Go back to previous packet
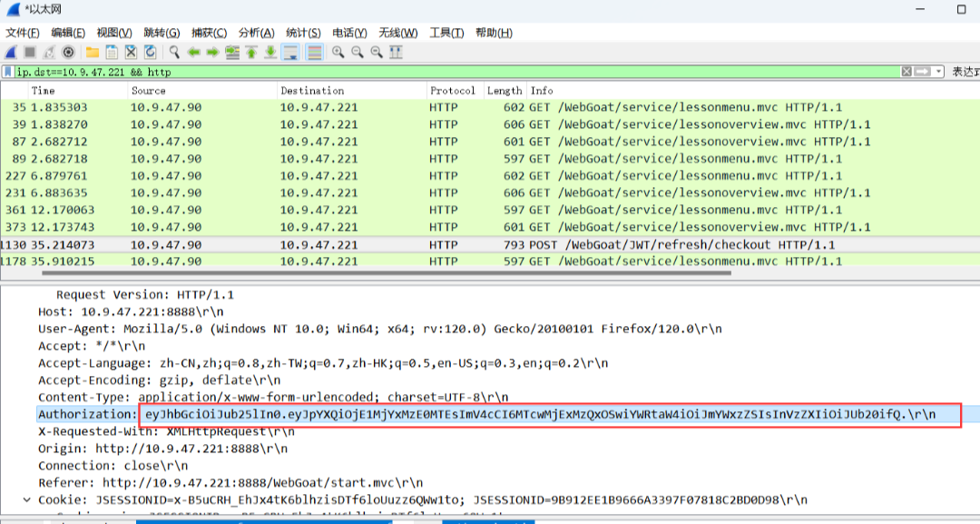The width and height of the screenshot is (980, 524). coord(194,53)
